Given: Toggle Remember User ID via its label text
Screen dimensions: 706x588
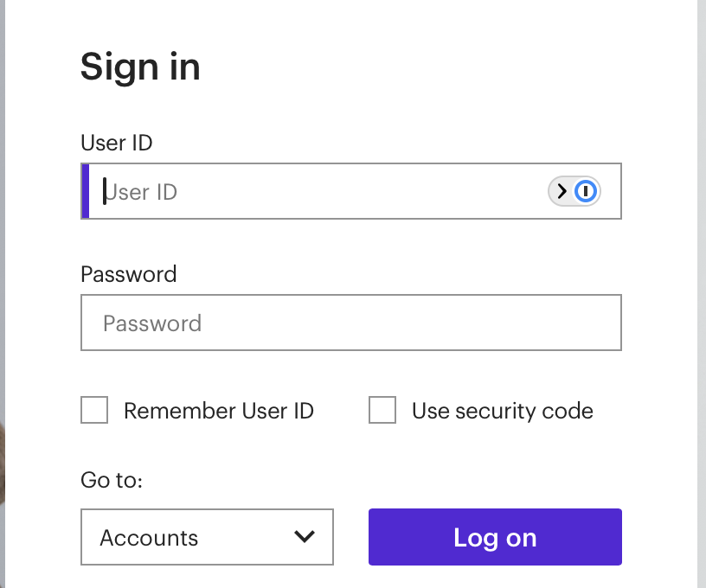Looking at the screenshot, I should (x=219, y=411).
